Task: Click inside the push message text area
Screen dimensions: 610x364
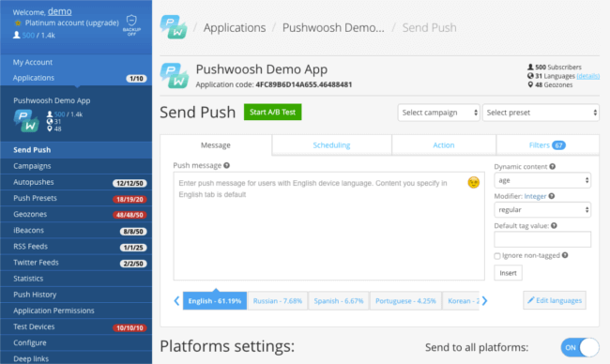Action: (328, 226)
